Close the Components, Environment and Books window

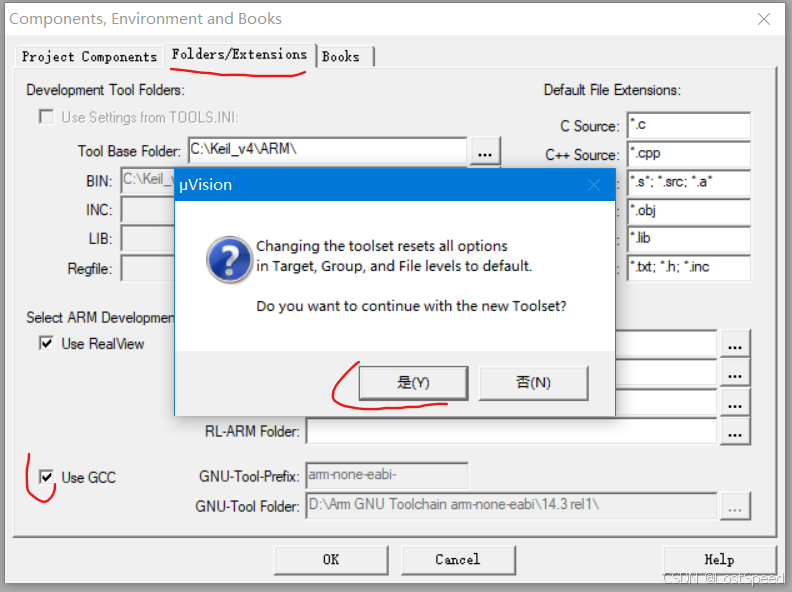764,19
